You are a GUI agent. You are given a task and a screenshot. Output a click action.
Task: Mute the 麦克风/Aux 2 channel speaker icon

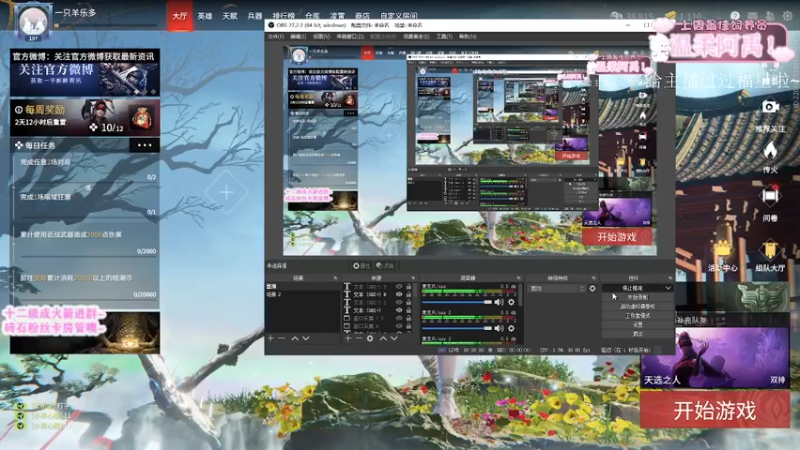tap(499, 328)
